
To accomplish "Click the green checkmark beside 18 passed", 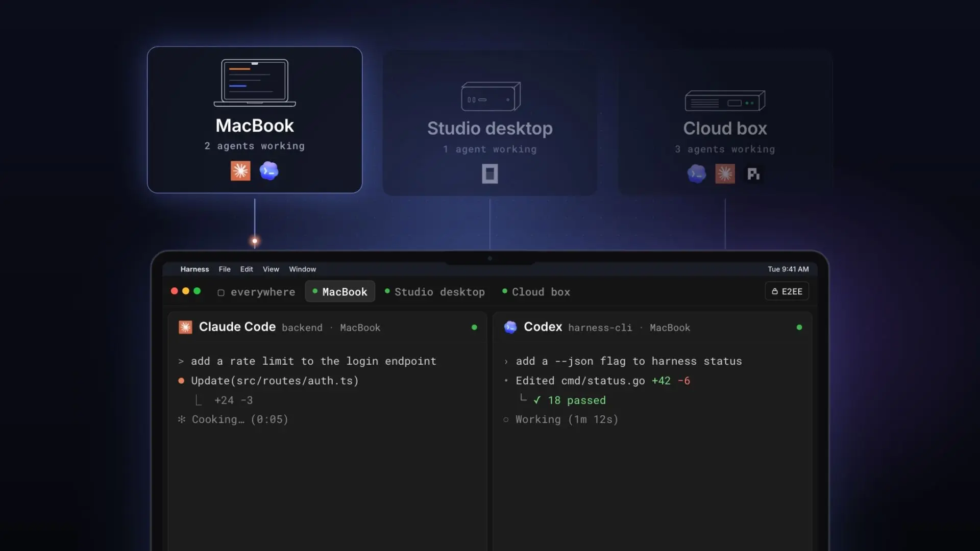I will click(537, 400).
